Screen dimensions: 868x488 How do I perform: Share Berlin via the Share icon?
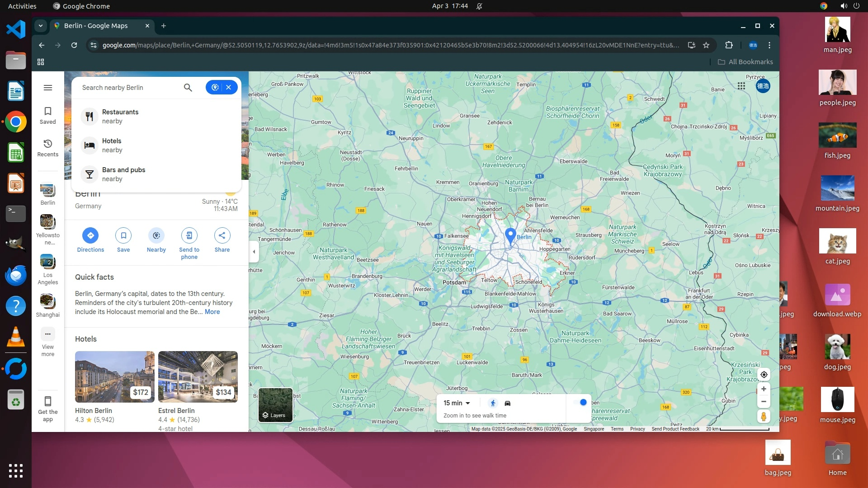(x=222, y=235)
